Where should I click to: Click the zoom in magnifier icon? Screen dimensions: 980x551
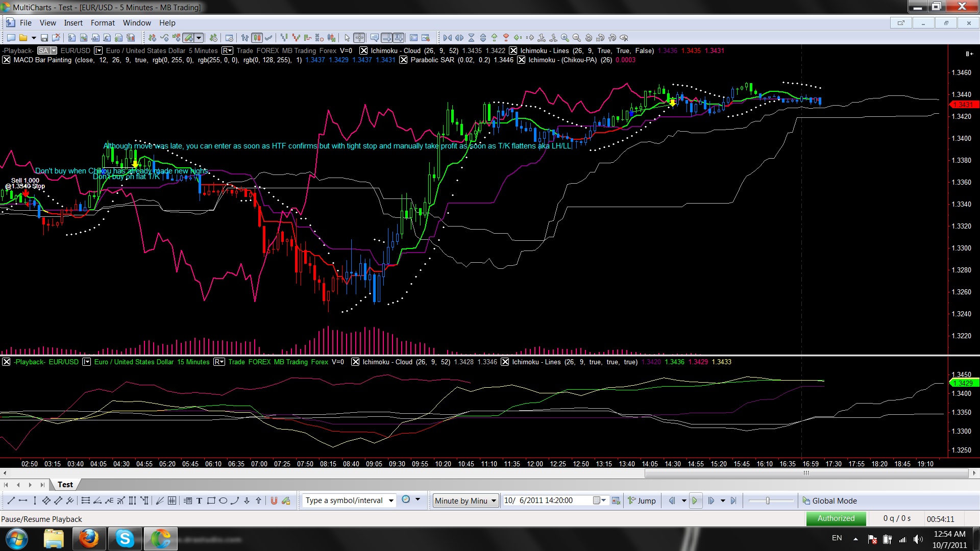pyautogui.click(x=565, y=38)
